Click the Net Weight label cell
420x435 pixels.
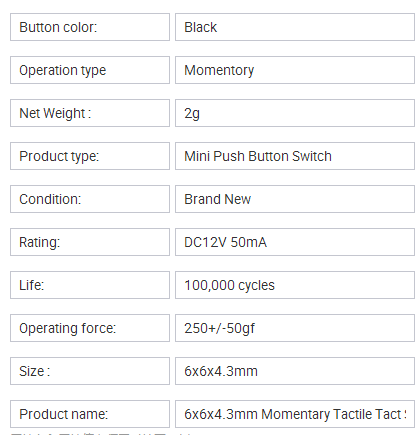90,113
